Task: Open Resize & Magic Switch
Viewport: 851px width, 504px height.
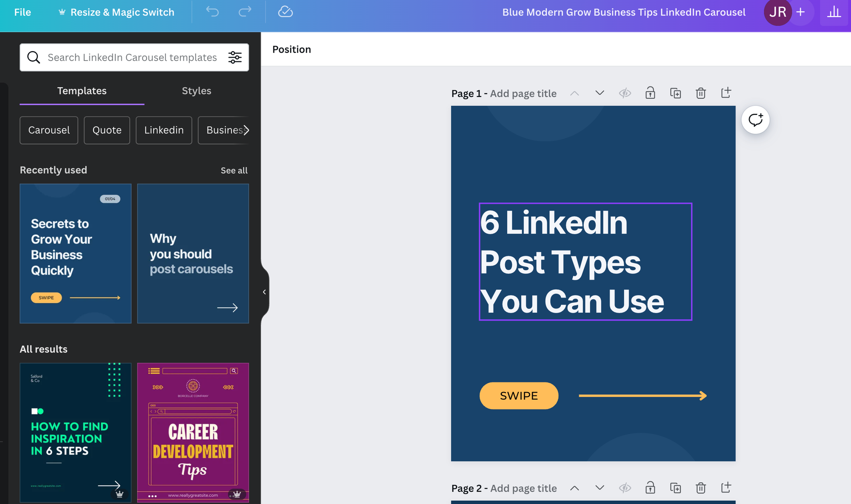Action: click(116, 12)
